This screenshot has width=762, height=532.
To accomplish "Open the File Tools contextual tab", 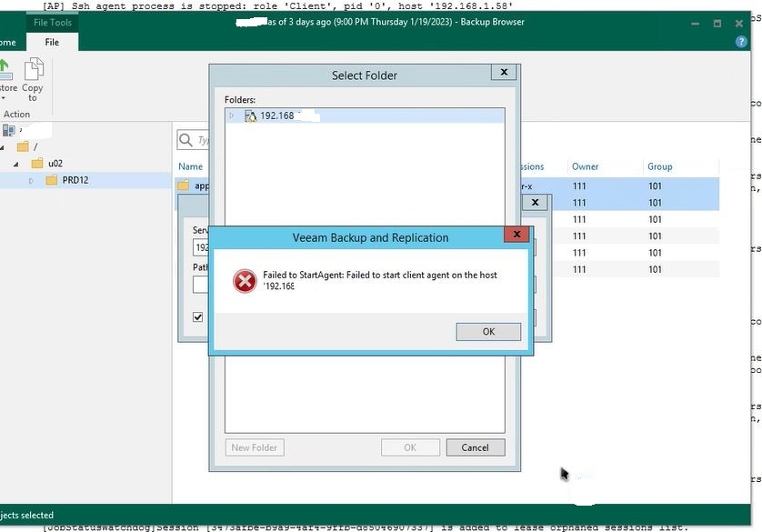I will click(x=52, y=23).
